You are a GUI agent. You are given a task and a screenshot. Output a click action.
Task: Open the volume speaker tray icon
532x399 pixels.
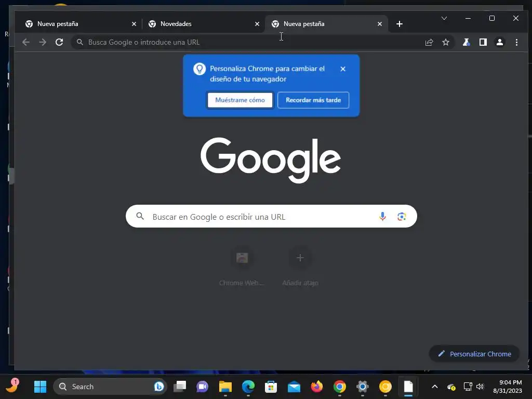(480, 387)
